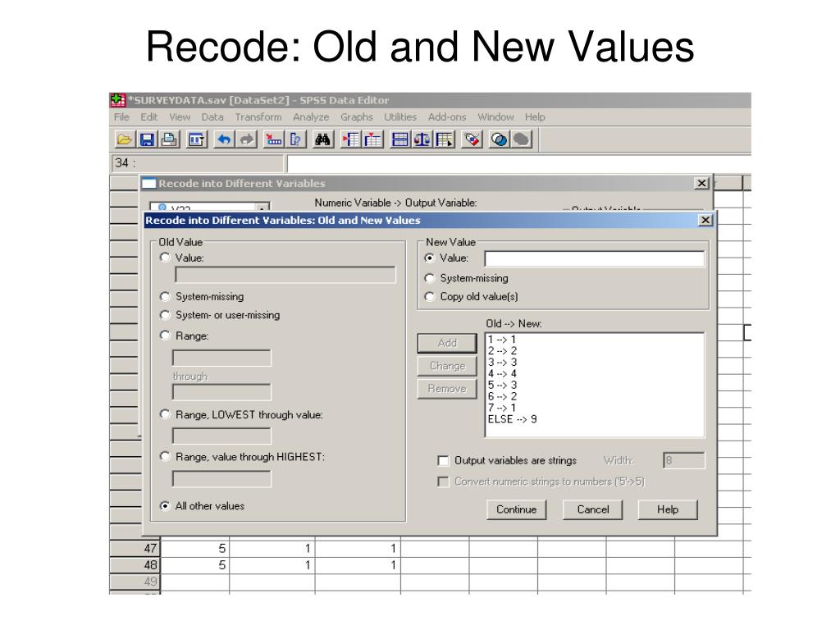Click the Print icon in toolbar

[x=170, y=139]
